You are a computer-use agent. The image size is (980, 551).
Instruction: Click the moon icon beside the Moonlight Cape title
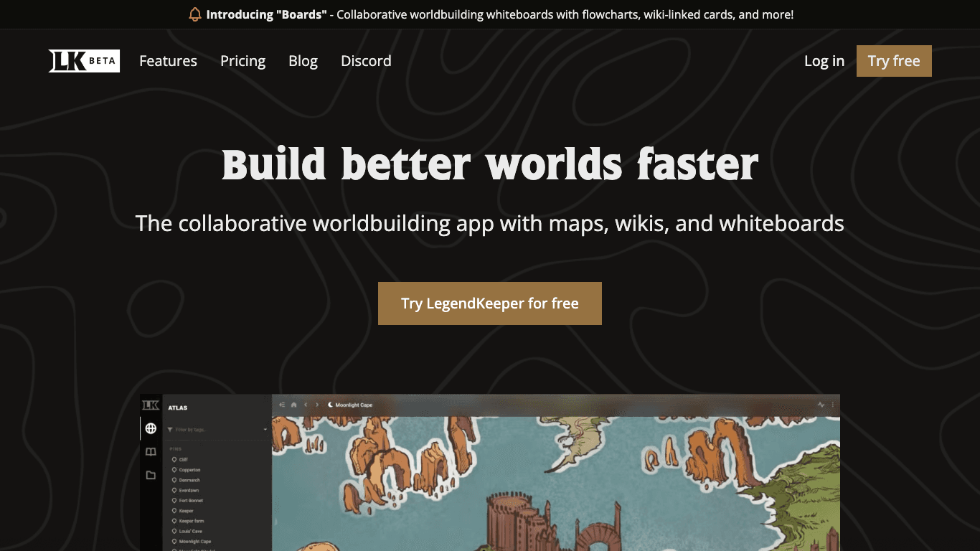click(x=331, y=405)
